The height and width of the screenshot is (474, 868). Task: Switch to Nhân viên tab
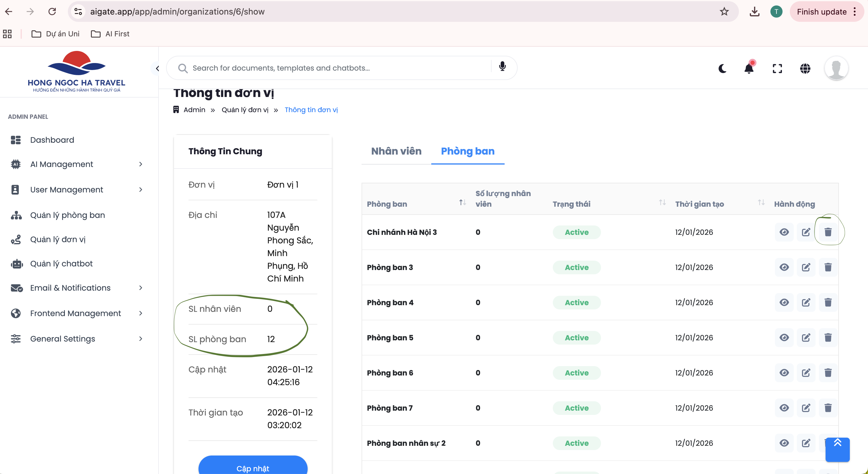tap(396, 151)
